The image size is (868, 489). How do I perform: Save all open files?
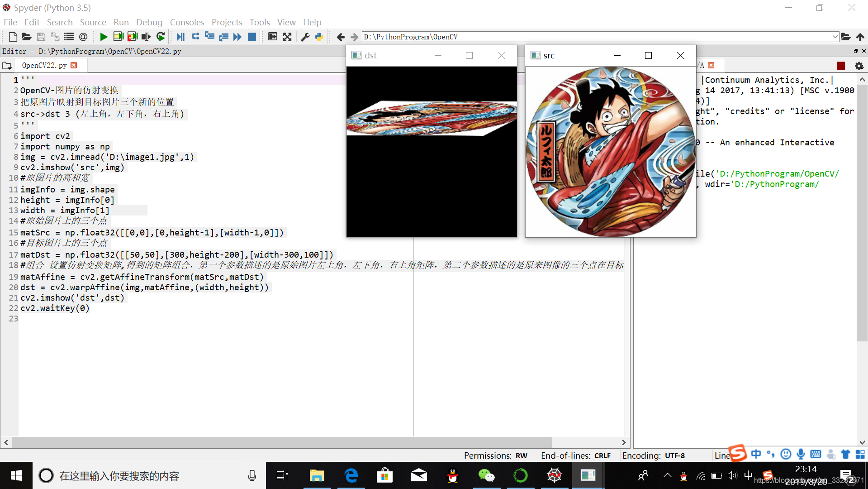point(55,37)
